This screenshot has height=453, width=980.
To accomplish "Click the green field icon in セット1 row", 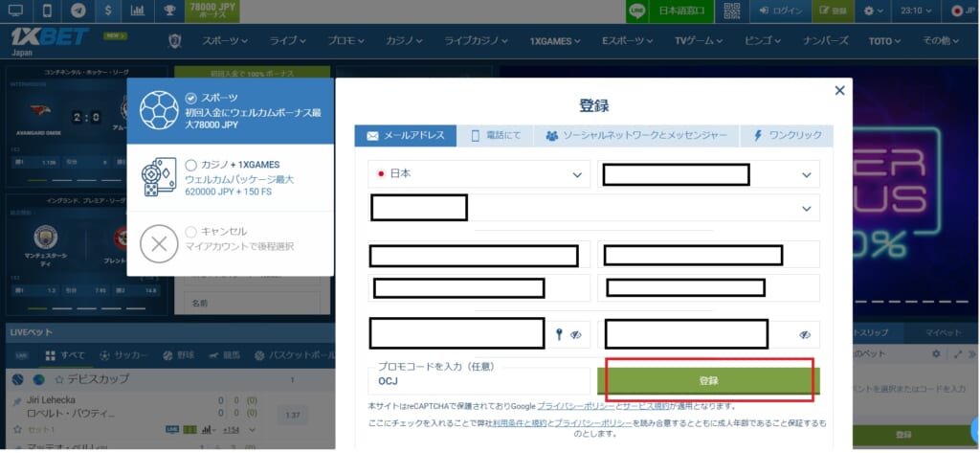I will point(189,430).
